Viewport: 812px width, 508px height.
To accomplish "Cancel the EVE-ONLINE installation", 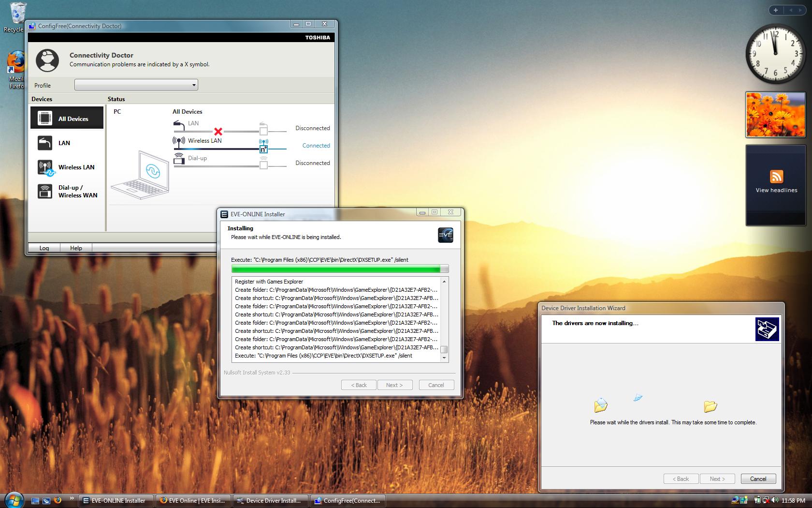I will (435, 385).
